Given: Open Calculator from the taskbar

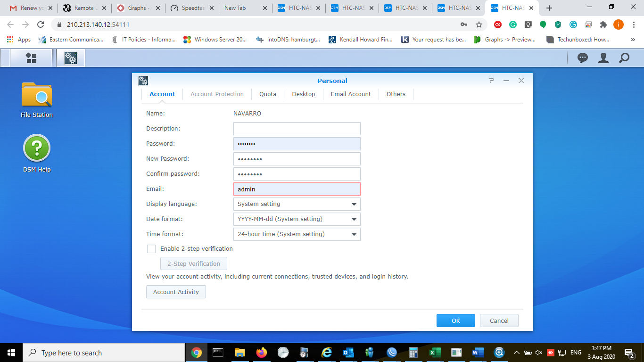Looking at the screenshot, I should coord(413,353).
